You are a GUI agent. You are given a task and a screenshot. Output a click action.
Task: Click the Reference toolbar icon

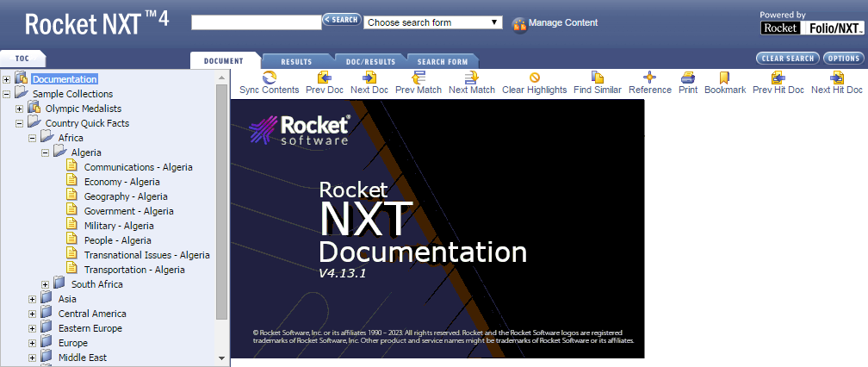coord(650,78)
